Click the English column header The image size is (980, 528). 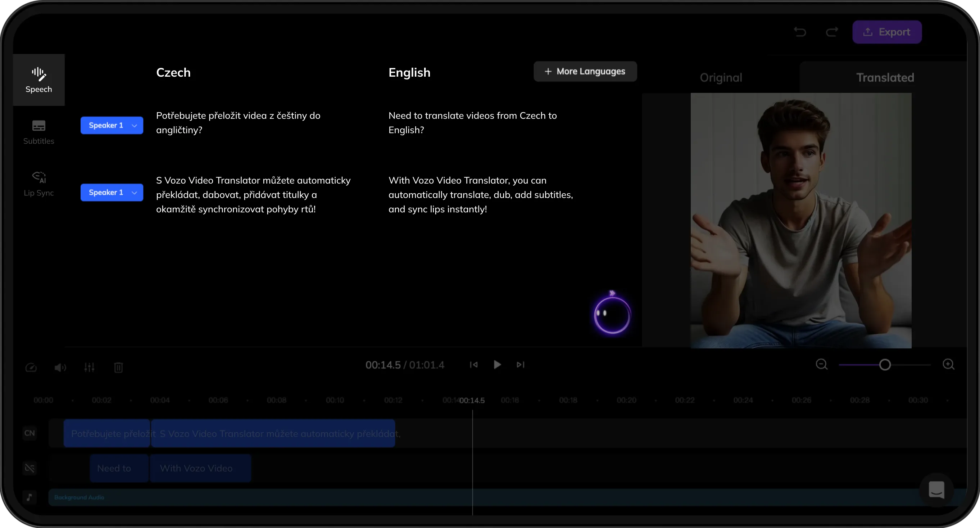tap(409, 72)
